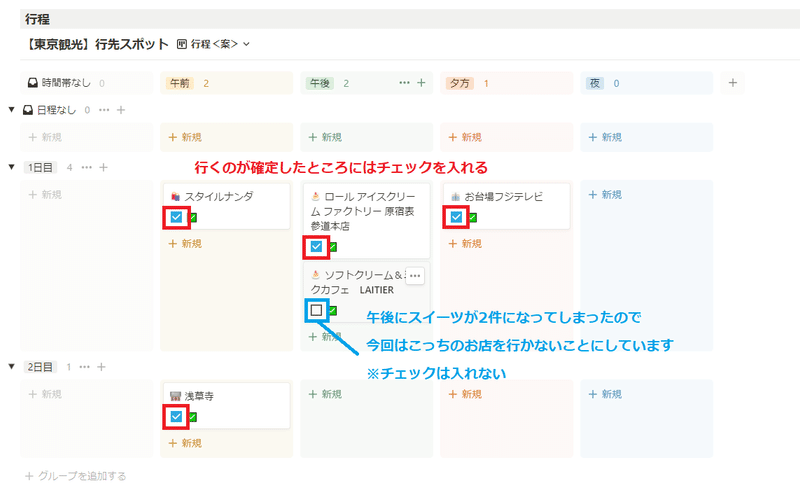Add 新規 in 2日目 row 午後 column
The height and width of the screenshot is (495, 800).
coord(326,394)
